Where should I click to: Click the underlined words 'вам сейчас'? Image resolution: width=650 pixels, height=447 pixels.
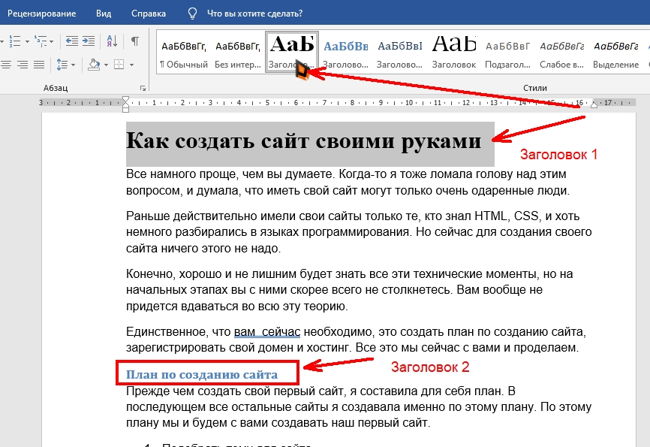(x=267, y=332)
